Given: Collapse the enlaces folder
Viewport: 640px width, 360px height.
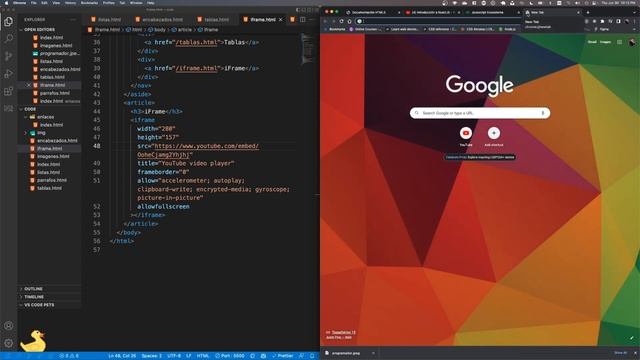Looking at the screenshot, I should 45,117.
